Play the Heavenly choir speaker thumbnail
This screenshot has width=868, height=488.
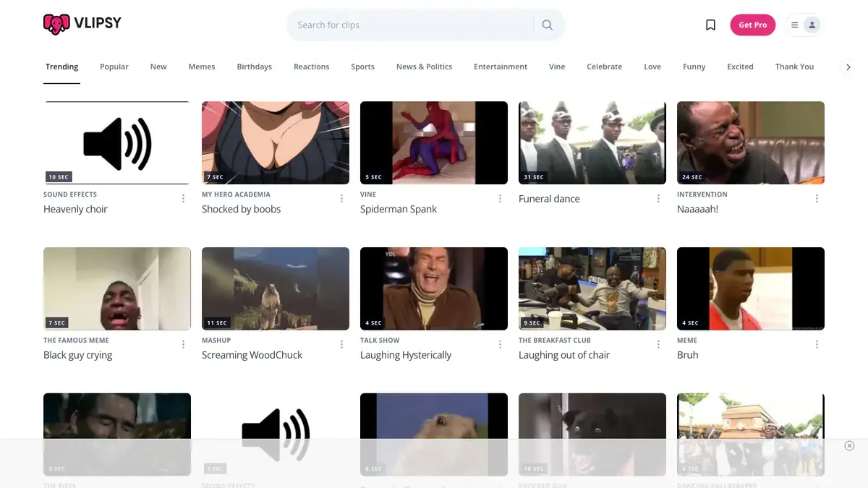coord(117,143)
